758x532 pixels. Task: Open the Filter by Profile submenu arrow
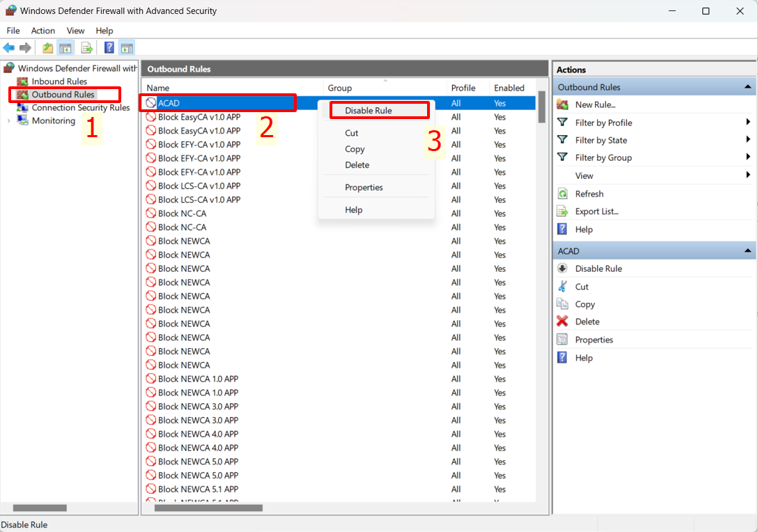[x=748, y=123]
